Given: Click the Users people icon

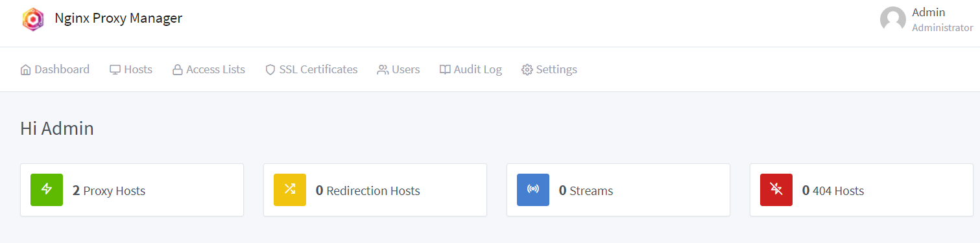Looking at the screenshot, I should pyautogui.click(x=383, y=69).
